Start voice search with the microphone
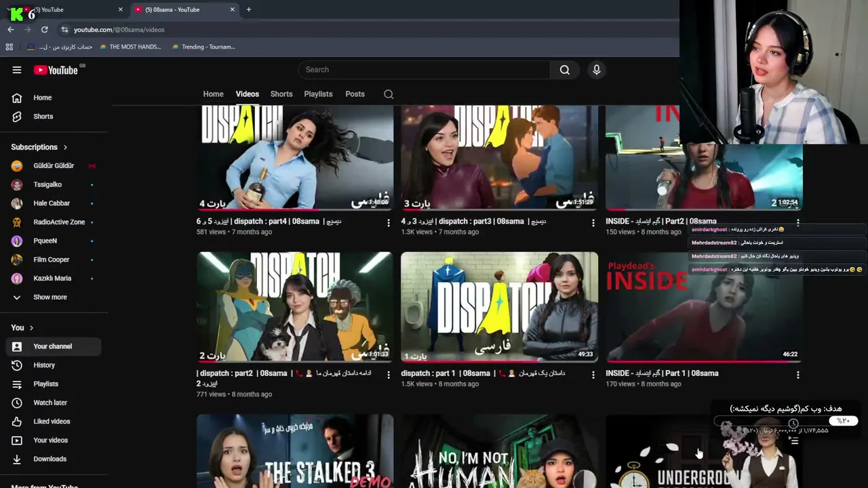 point(597,70)
